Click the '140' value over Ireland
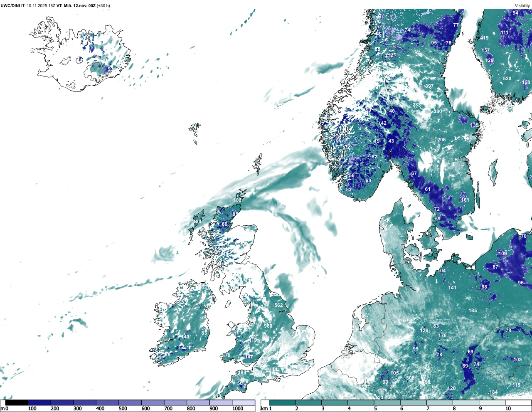532x412 pixels. coord(185,337)
